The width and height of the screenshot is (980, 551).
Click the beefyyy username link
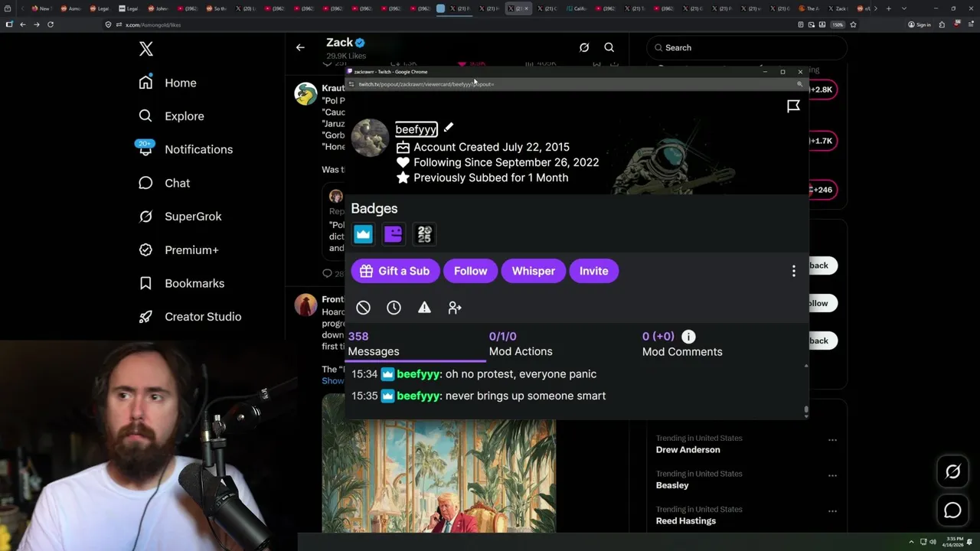416,129
